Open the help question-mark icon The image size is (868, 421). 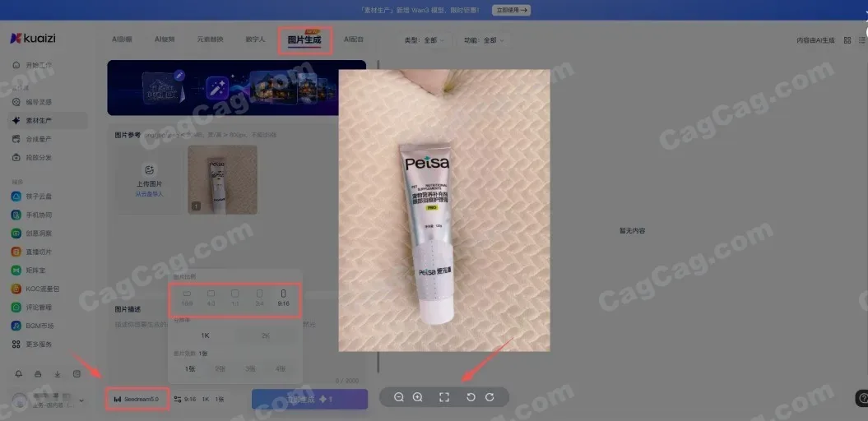pyautogui.click(x=861, y=397)
